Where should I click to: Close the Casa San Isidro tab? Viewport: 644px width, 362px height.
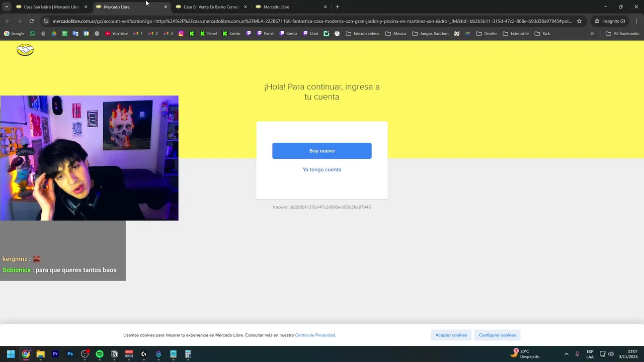pyautogui.click(x=86, y=7)
